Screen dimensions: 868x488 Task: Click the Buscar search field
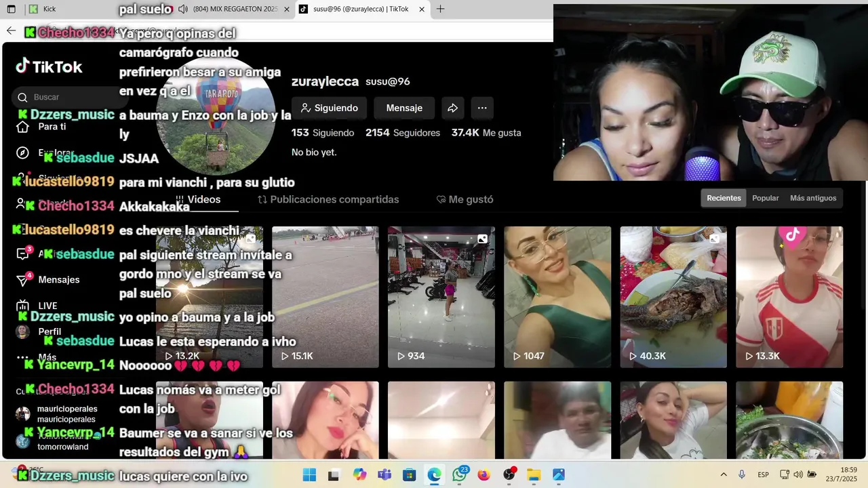pyautogui.click(x=71, y=97)
